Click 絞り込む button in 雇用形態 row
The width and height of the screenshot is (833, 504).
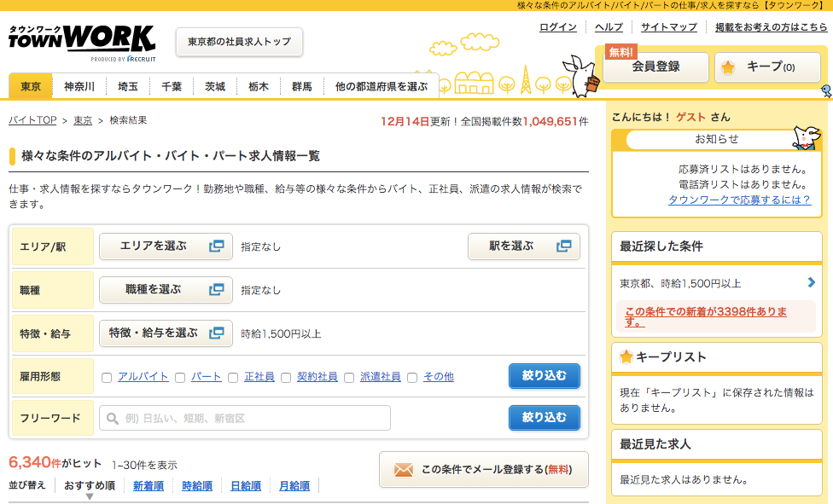[544, 376]
